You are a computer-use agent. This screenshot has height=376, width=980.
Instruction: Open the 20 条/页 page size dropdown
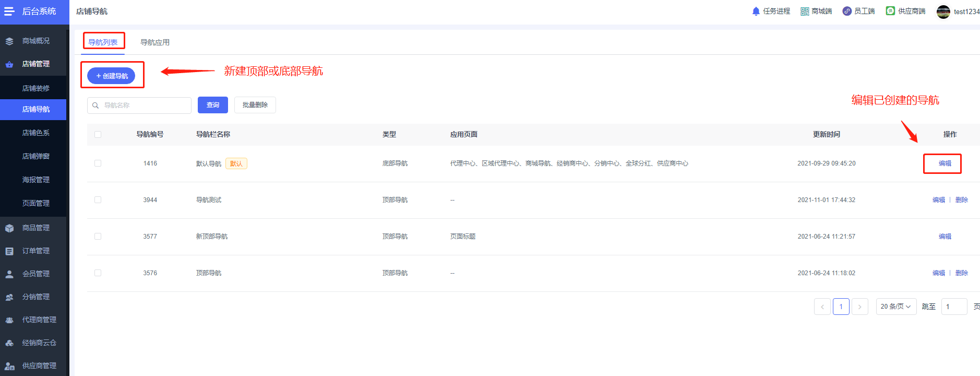[895, 307]
